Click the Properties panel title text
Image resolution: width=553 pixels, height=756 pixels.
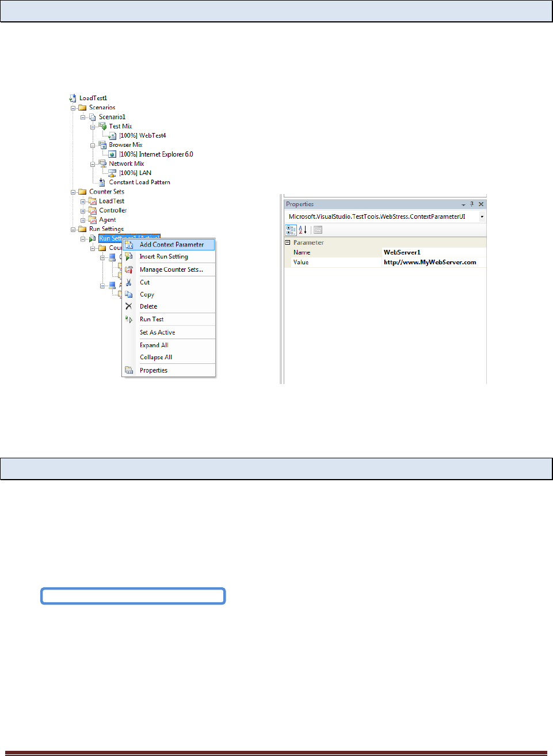tap(300, 204)
